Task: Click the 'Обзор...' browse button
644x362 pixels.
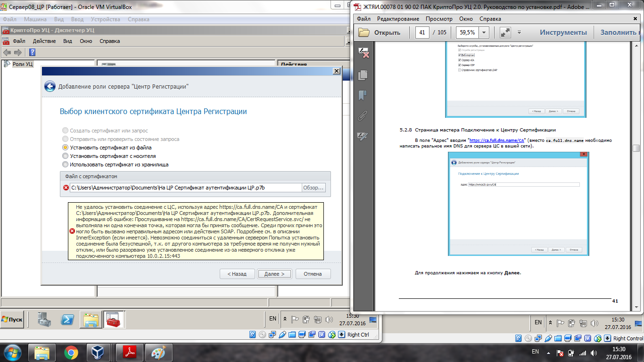Action: (314, 188)
